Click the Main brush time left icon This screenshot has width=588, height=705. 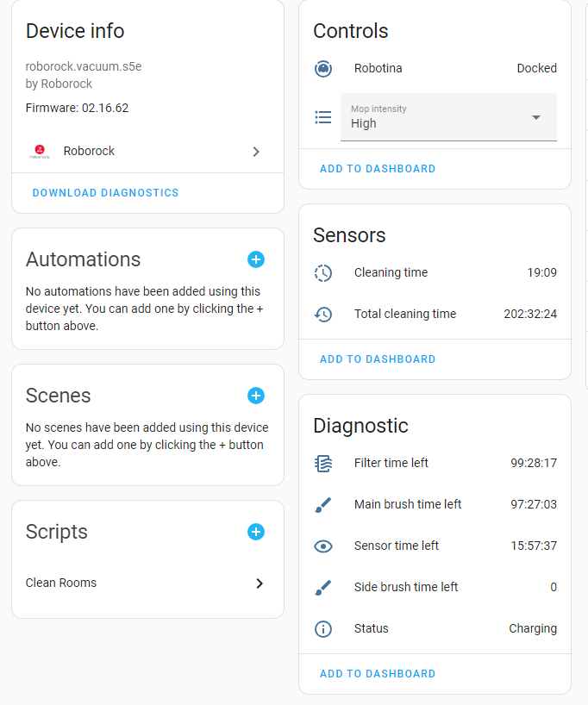pos(322,504)
